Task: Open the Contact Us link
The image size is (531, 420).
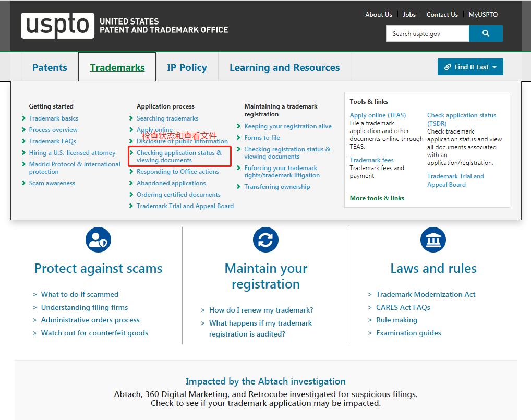Action: click(442, 15)
